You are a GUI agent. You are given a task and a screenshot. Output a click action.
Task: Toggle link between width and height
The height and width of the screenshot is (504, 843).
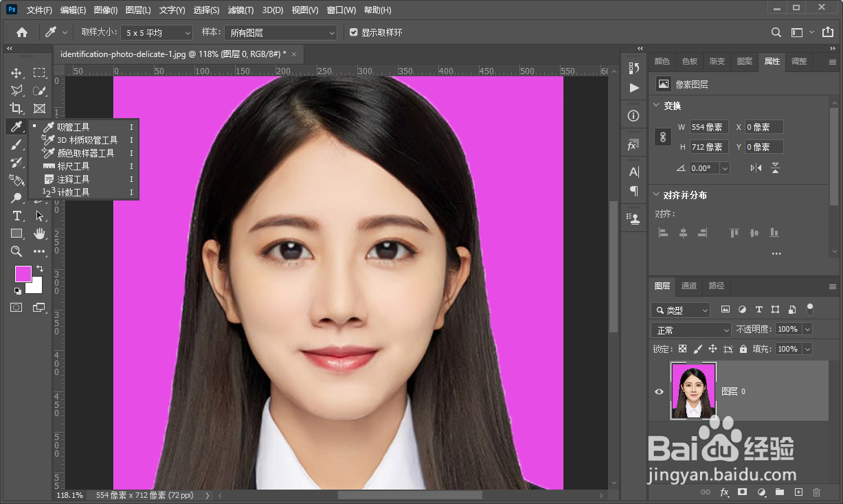663,137
